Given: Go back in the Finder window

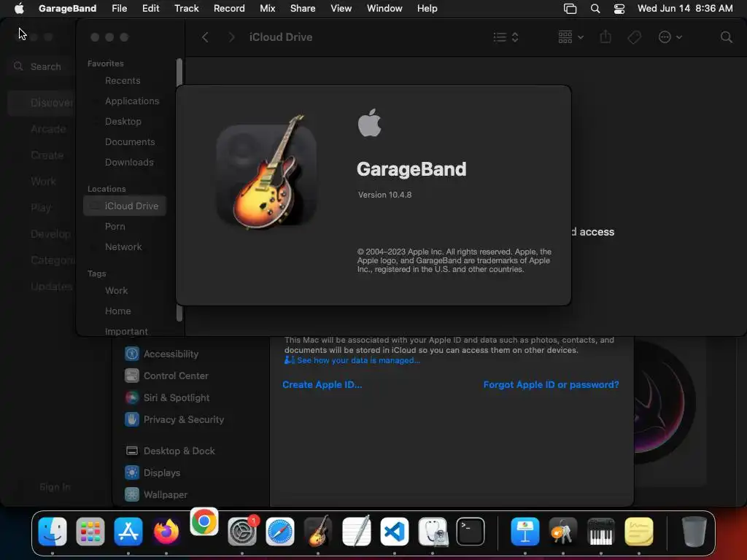Looking at the screenshot, I should (x=205, y=37).
